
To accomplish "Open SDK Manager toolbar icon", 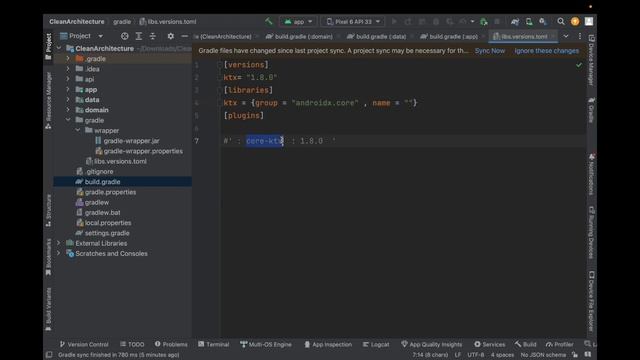I will tap(542, 22).
